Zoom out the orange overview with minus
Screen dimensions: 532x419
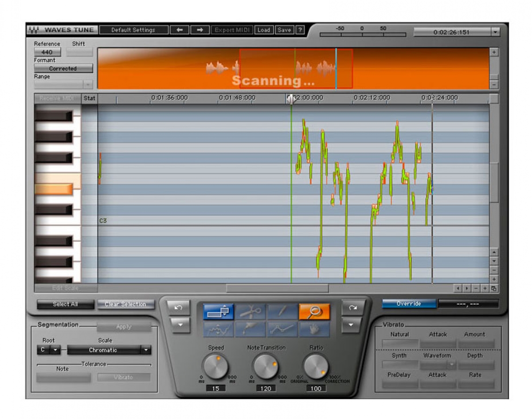coord(494,84)
